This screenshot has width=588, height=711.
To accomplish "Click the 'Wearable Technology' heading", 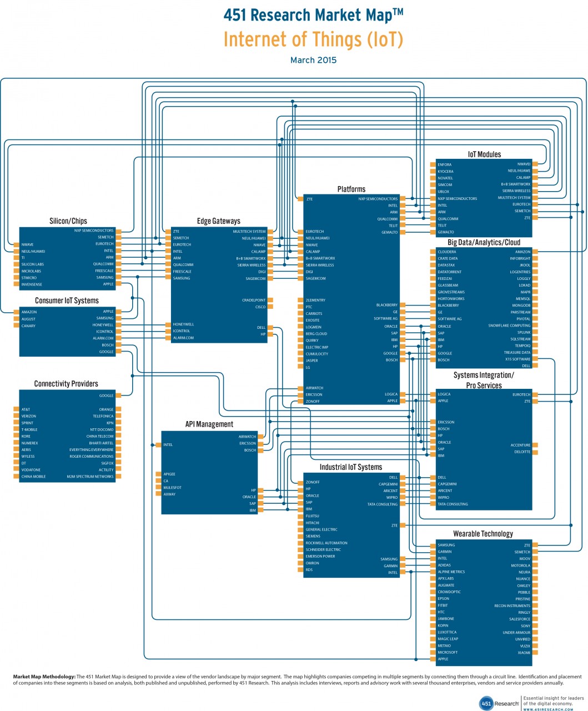I will point(483,534).
